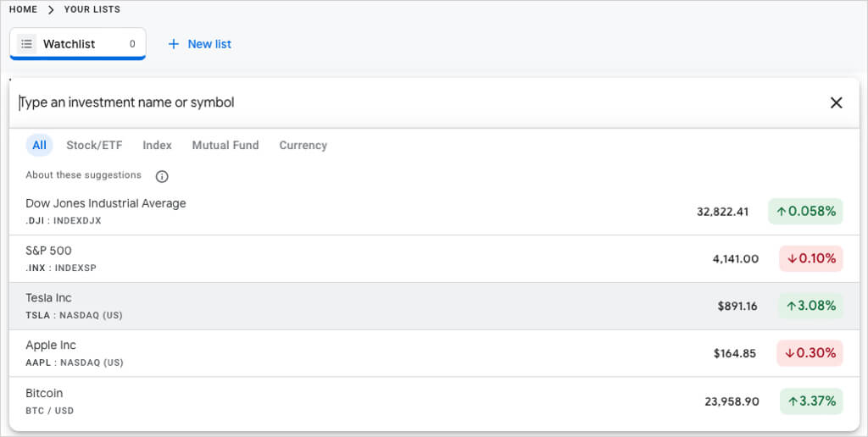The height and width of the screenshot is (437, 868).
Task: Click Tesla's 3.08% change badge
Action: coord(811,306)
